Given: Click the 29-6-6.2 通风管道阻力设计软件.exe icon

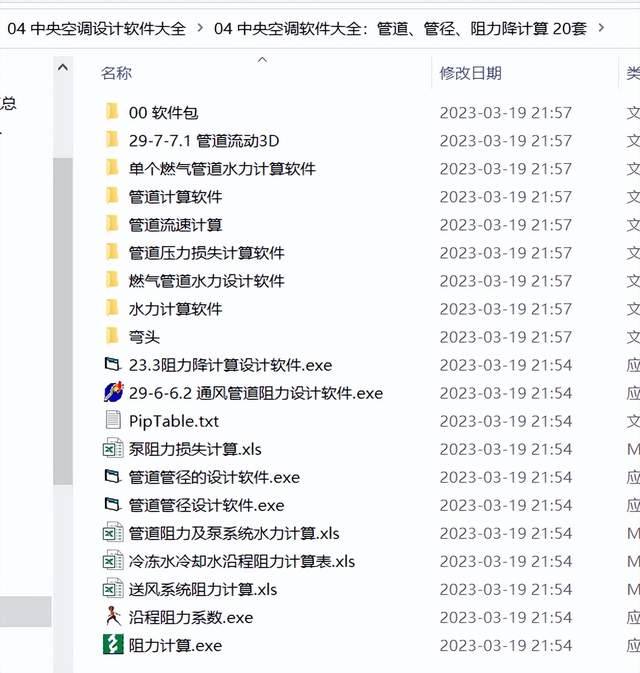Looking at the screenshot, I should click(x=113, y=392).
